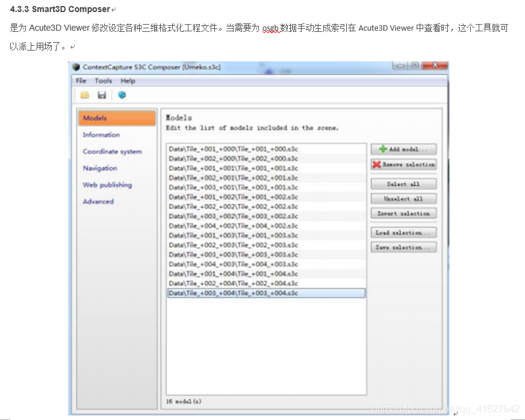Click the Save selection button
Screen dimensions: 525x420
point(403,247)
